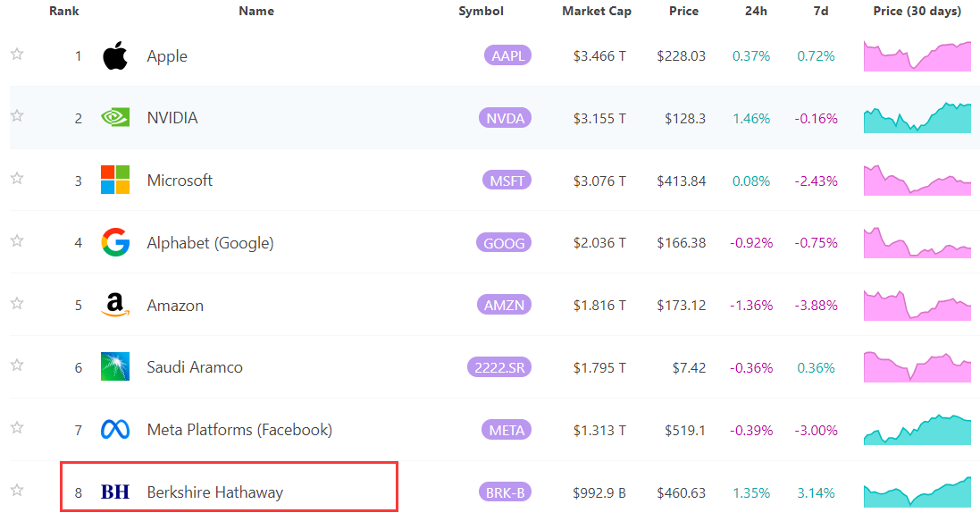Viewport: 980px width, 521px height.
Task: Toggle favorite star for Microsoft
Action: tap(16, 179)
